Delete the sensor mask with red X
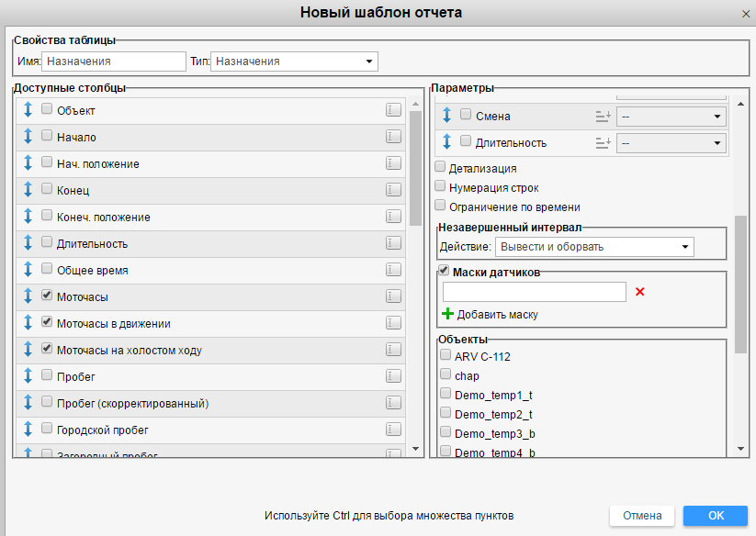Image resolution: width=756 pixels, height=536 pixels. [x=640, y=292]
